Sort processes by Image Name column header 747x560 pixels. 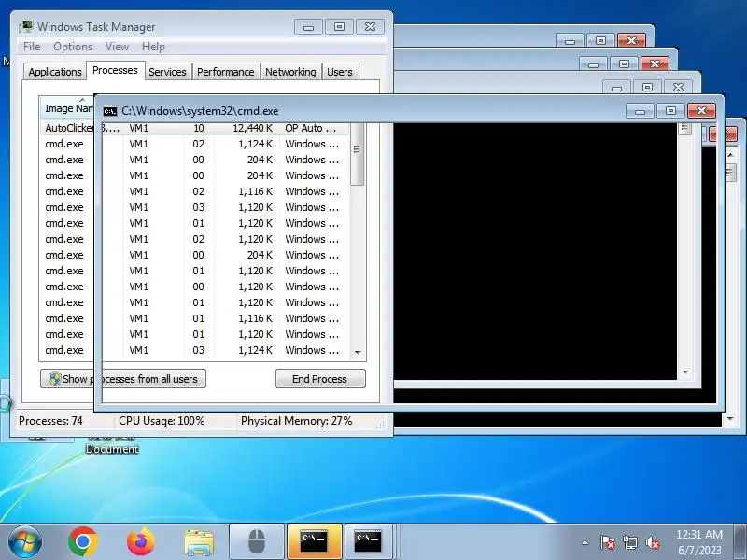[x=66, y=108]
